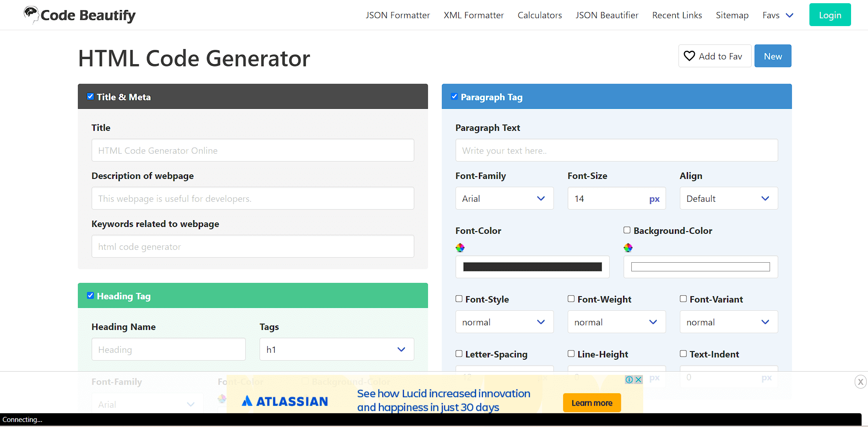Dismiss the Atlassian advertisement with its close icon
Screen dimensions: 868x427
click(x=637, y=379)
